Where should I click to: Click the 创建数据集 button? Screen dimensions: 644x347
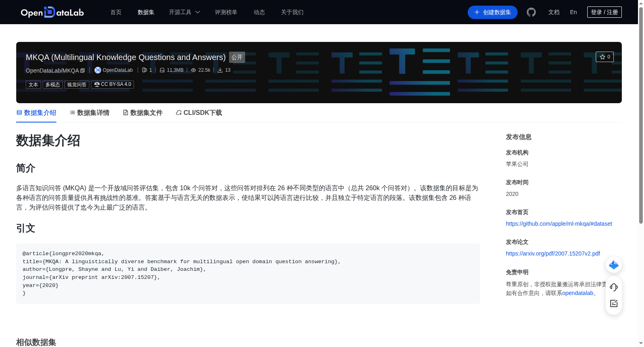(x=493, y=12)
